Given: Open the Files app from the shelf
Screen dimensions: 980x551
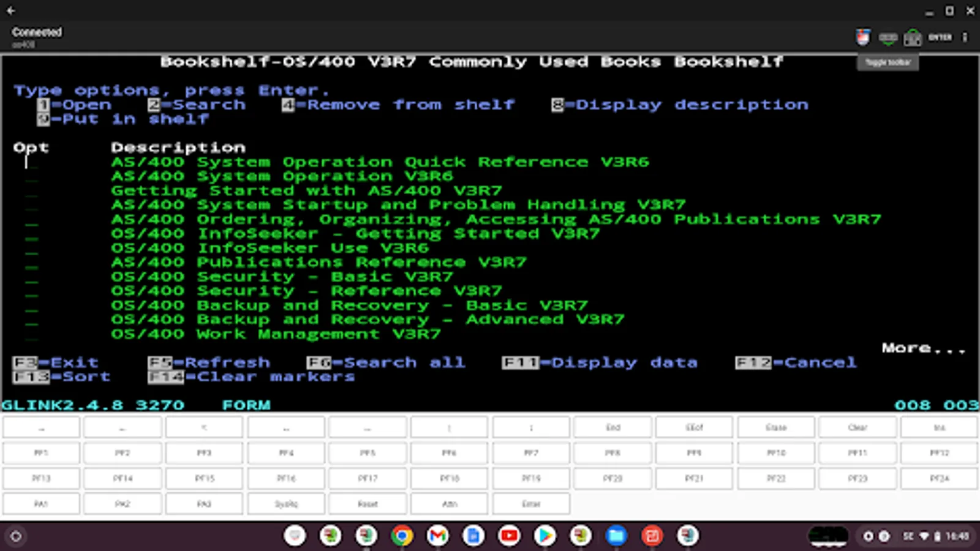Looking at the screenshot, I should (616, 536).
